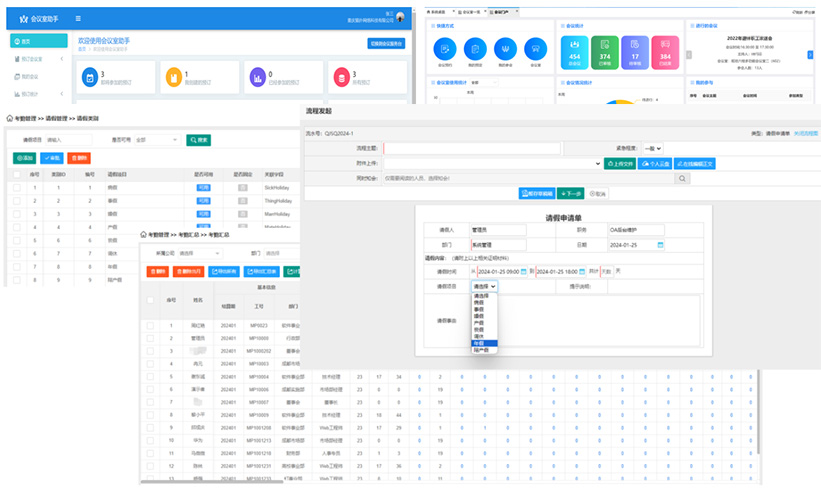Screen dimensions: 821x490
Task: Click the blue 暂存草稿箱 button
Action: (x=537, y=194)
